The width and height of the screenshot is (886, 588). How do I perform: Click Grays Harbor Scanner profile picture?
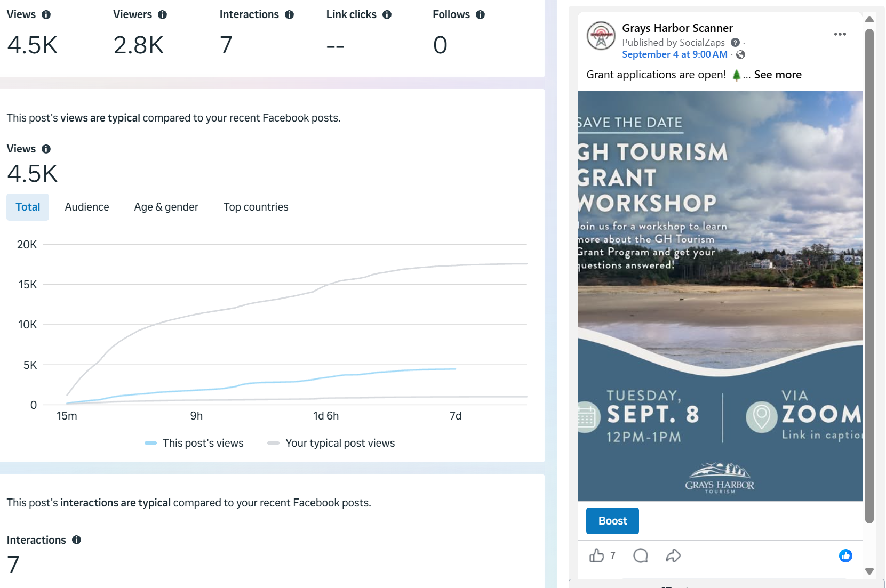pyautogui.click(x=601, y=36)
